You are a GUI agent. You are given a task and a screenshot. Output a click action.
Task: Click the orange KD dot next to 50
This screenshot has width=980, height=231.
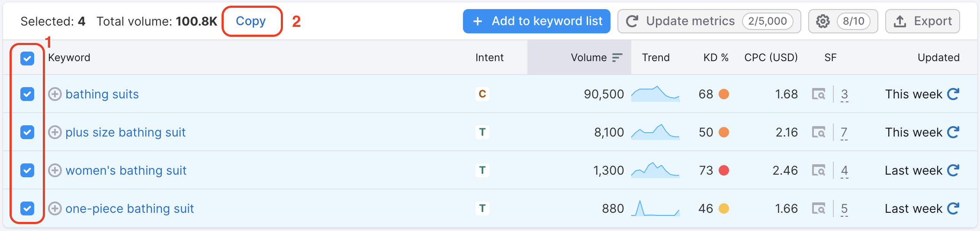tap(724, 132)
